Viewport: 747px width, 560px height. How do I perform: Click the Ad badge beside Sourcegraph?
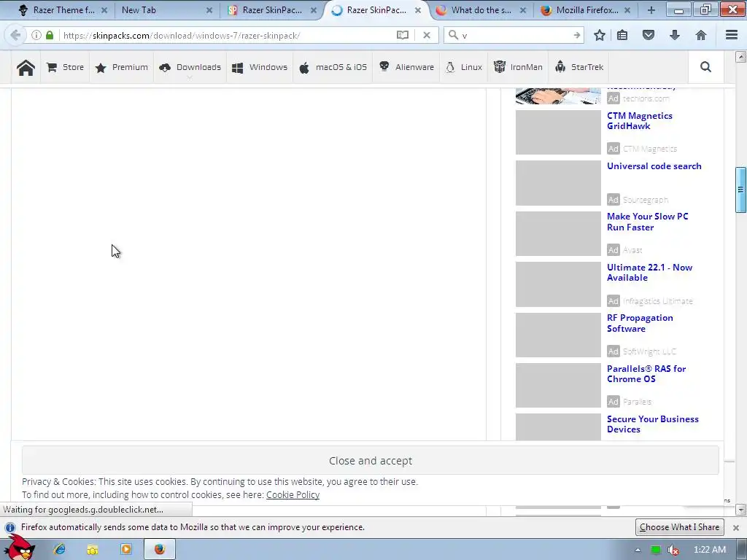click(613, 200)
